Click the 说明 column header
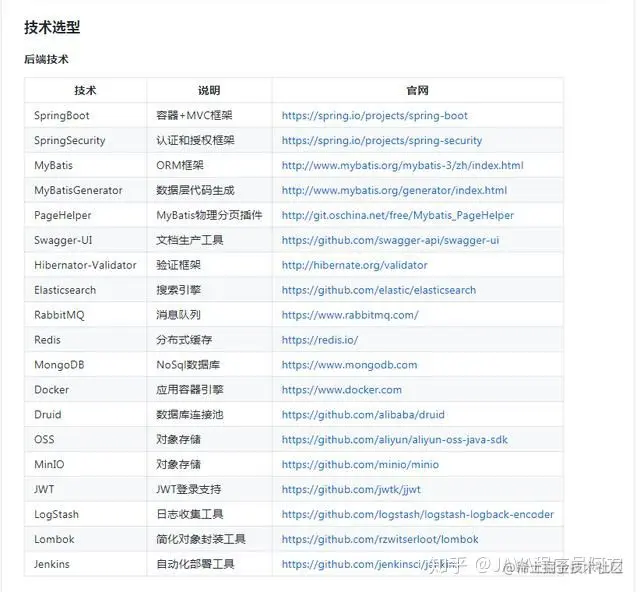The image size is (640, 592). coord(209,90)
